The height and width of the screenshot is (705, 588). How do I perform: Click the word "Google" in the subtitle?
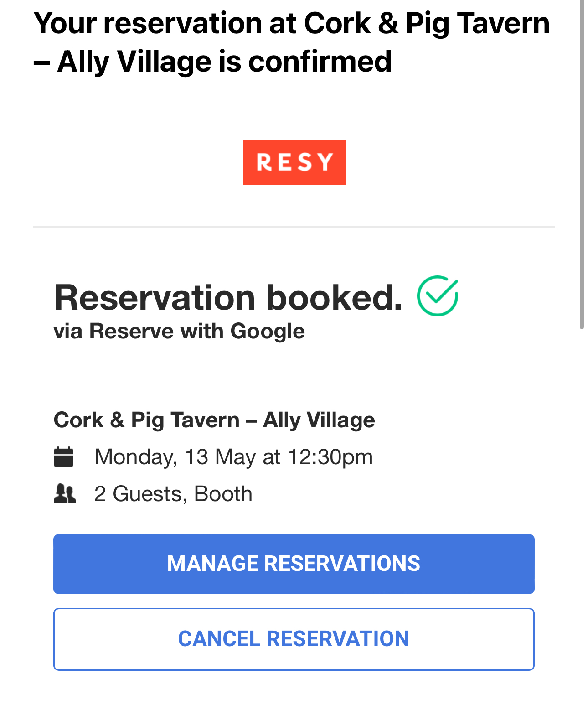(268, 331)
